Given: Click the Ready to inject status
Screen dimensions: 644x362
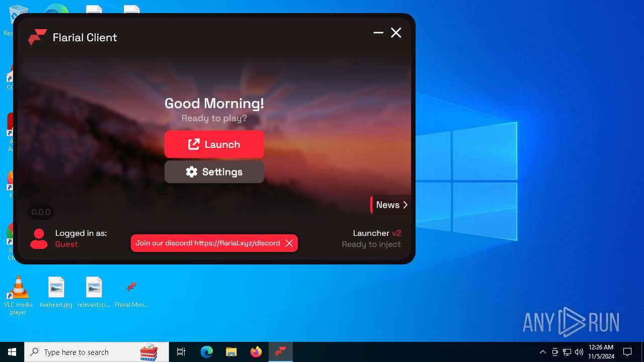Looking at the screenshot, I should (371, 244).
